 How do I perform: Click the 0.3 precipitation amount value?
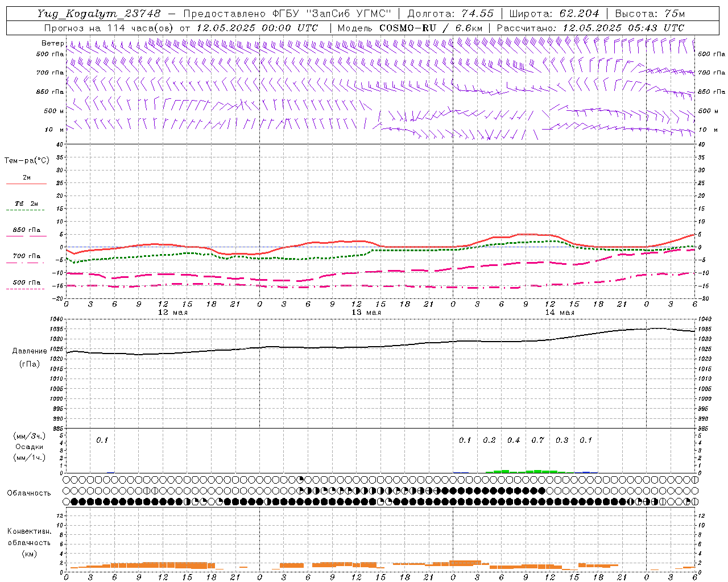click(x=562, y=440)
